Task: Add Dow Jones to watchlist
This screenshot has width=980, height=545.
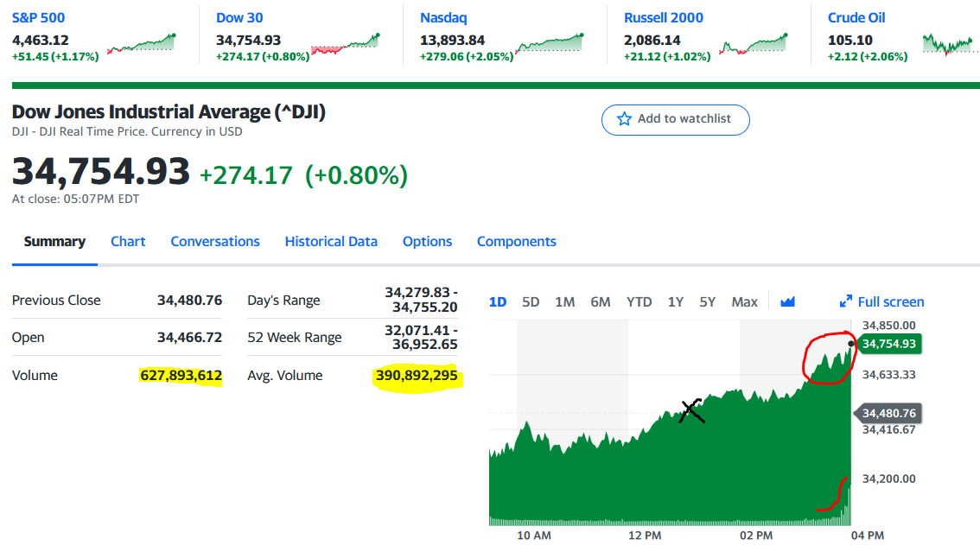Action: coord(676,119)
